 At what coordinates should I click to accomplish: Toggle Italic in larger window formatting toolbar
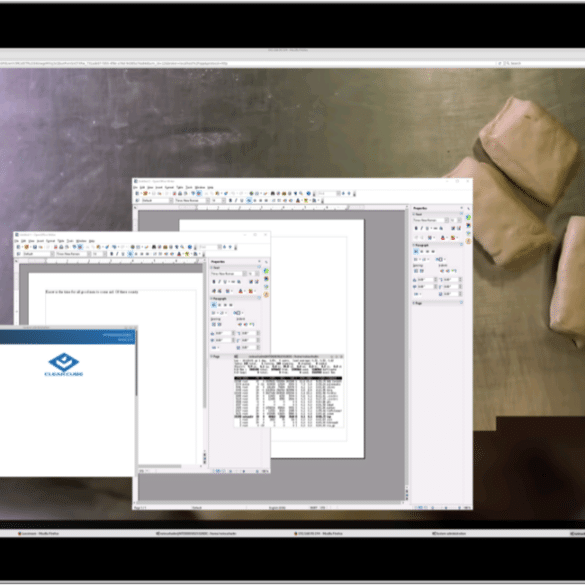coord(236,200)
